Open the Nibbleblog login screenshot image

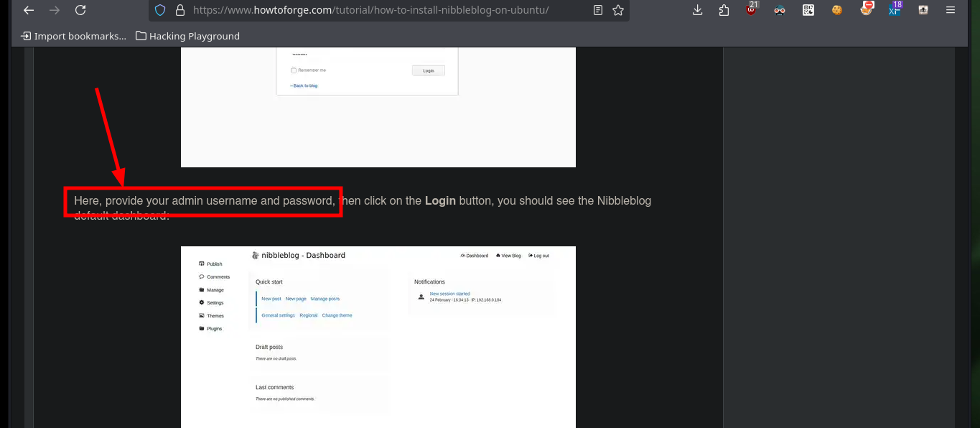378,107
